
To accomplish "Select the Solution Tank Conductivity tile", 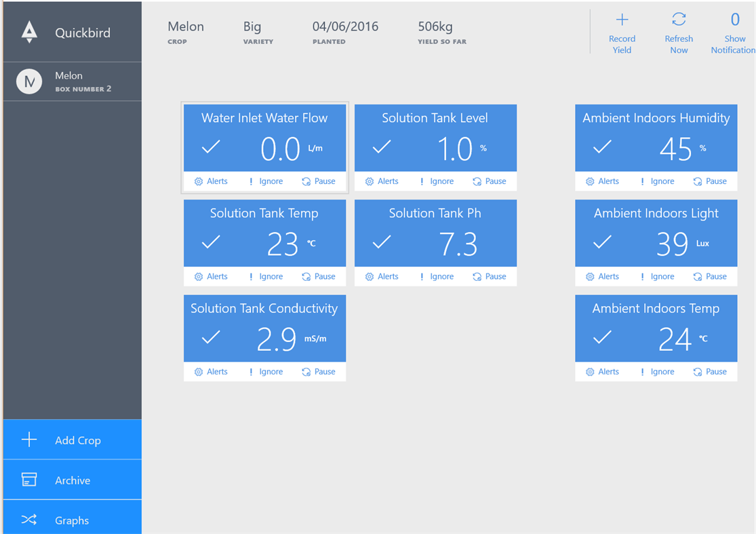I will 264,328.
